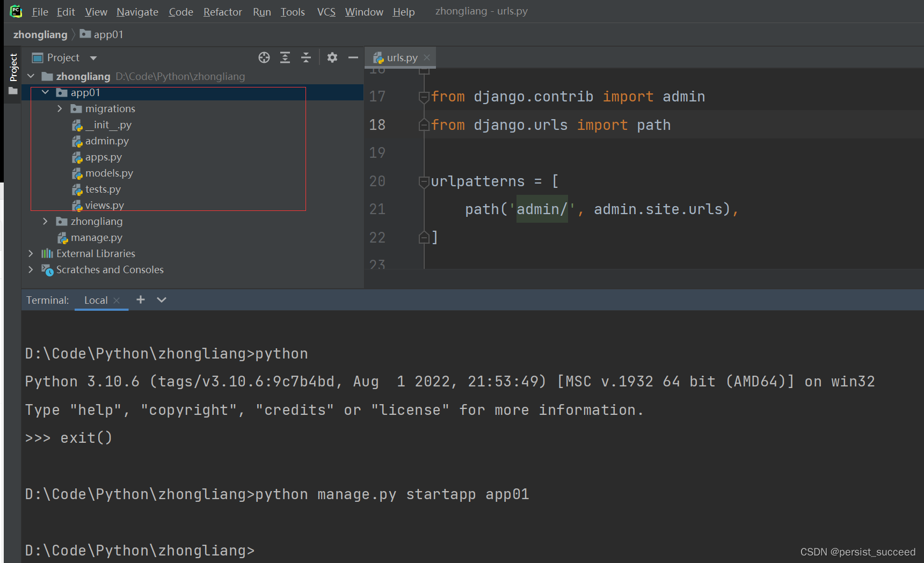Add a new terminal session with the plus icon
The width and height of the screenshot is (924, 563).
click(140, 299)
